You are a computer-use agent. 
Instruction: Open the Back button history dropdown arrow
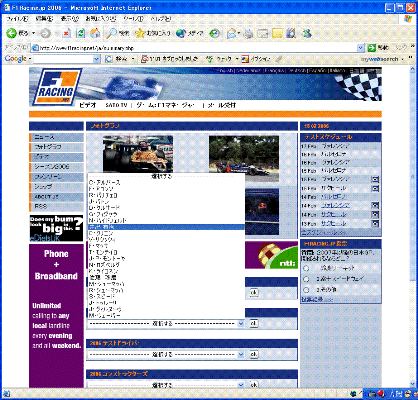click(33, 33)
